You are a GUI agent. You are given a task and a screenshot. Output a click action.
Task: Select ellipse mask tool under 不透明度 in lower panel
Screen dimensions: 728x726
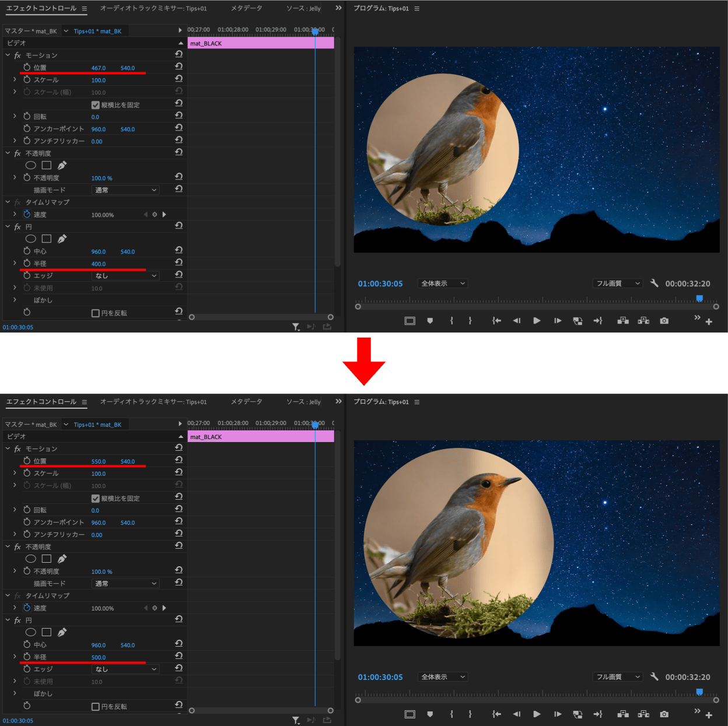[31, 559]
